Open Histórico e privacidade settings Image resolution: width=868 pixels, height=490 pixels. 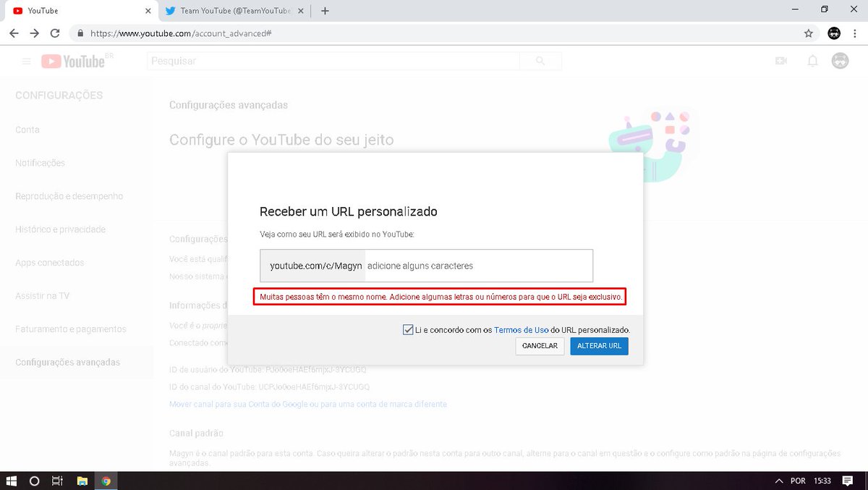[61, 229]
